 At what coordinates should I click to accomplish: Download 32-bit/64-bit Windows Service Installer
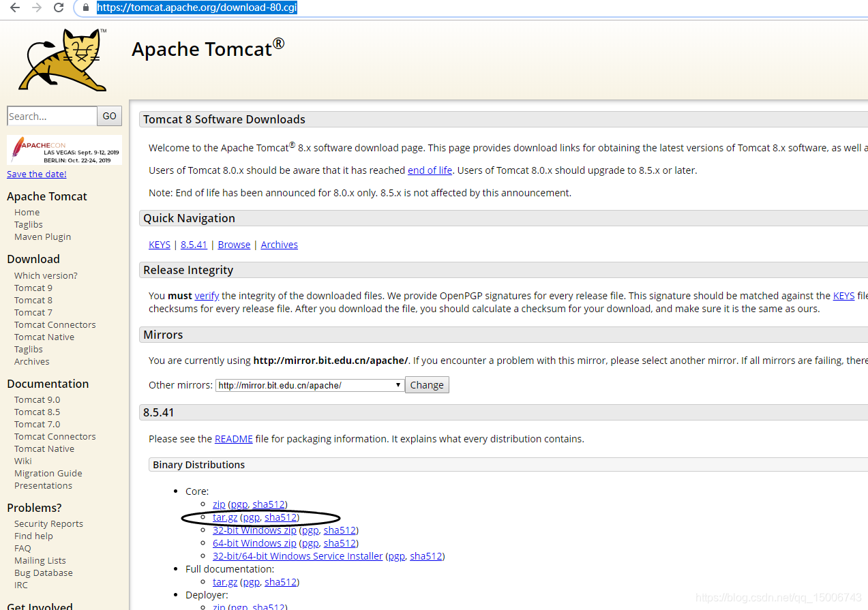(x=298, y=556)
